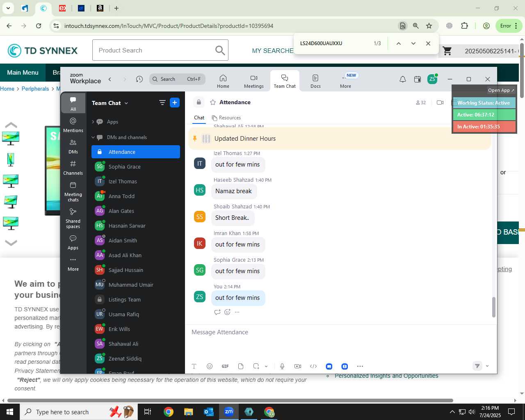
Task: Click the TD SYNNEX search magnifier icon
Action: (220, 50)
